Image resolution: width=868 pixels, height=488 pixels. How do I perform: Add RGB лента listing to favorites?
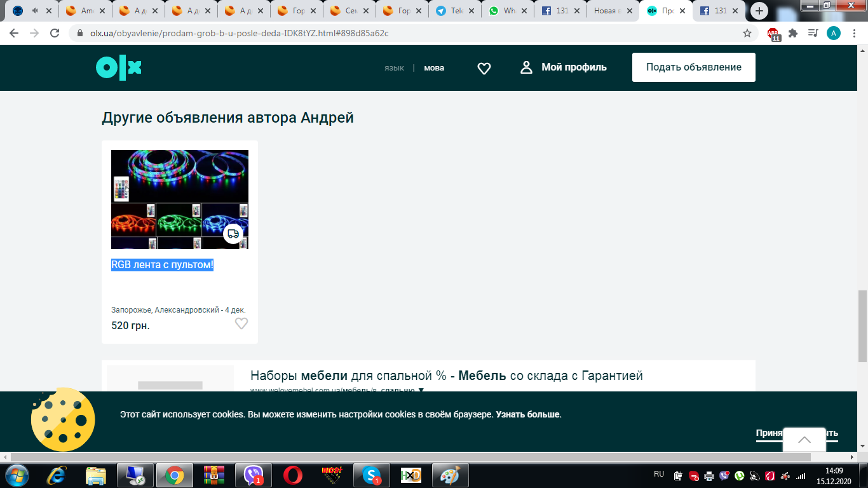click(241, 323)
